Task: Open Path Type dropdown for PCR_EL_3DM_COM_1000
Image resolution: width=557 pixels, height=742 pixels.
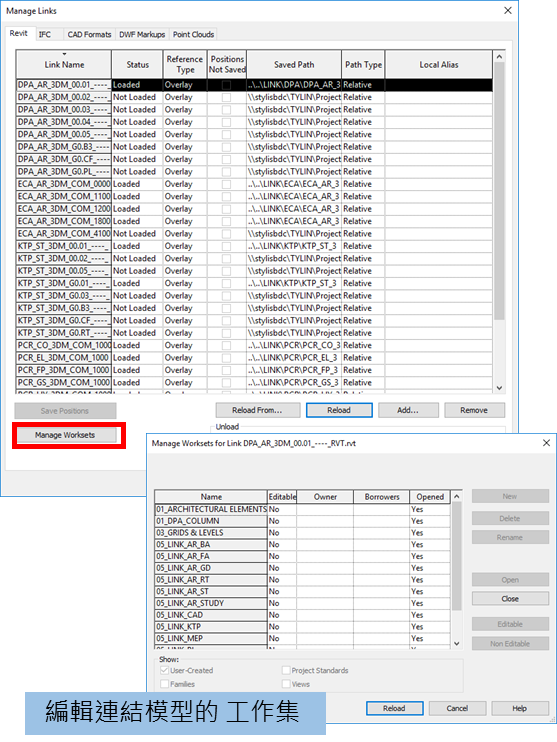Action: 363,358
